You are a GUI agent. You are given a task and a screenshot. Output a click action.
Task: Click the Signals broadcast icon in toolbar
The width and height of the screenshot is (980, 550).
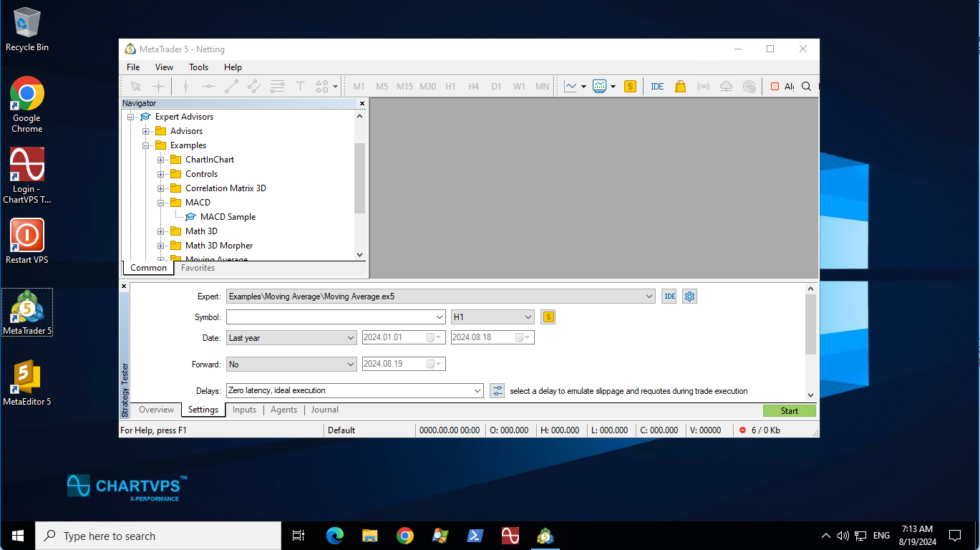[x=703, y=87]
